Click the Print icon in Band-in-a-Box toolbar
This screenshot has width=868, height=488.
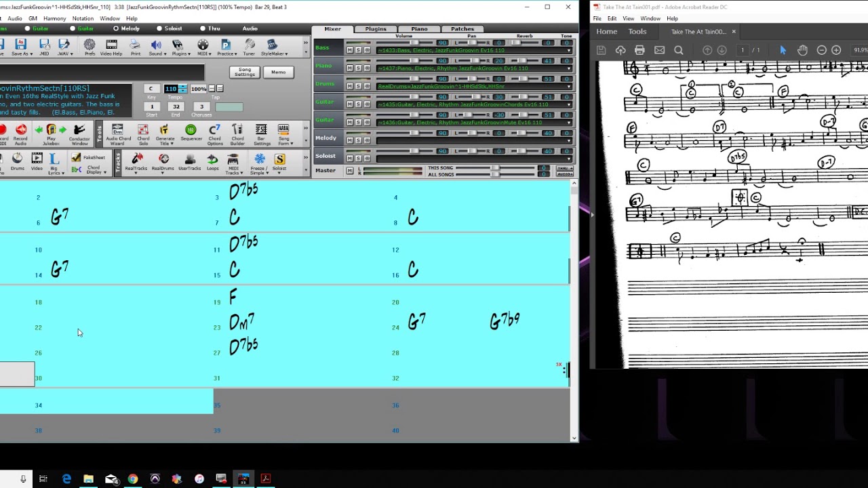[x=136, y=47]
